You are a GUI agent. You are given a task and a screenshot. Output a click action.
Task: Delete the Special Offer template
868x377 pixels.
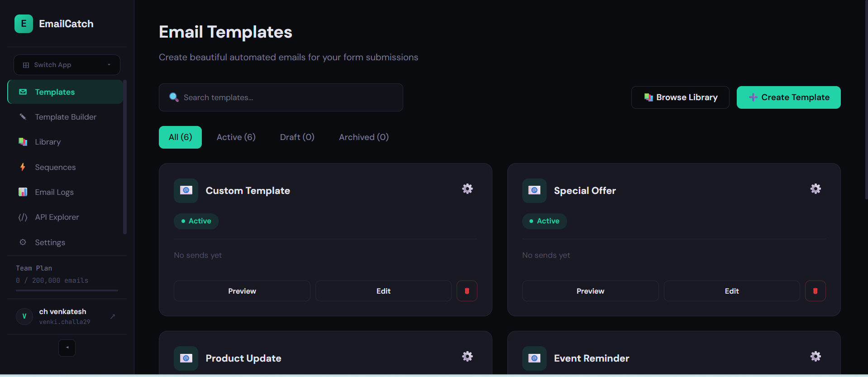coord(815,291)
